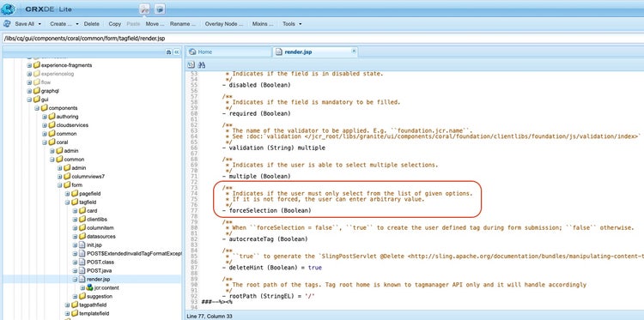
Task: Click the package icon in header
Action: (x=160, y=9)
